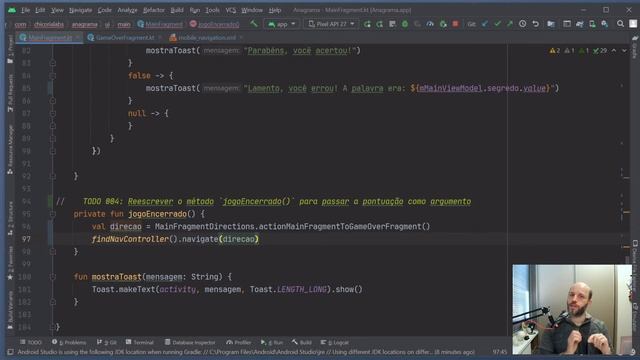Click line number 94 in the gutter

(x=27, y=201)
